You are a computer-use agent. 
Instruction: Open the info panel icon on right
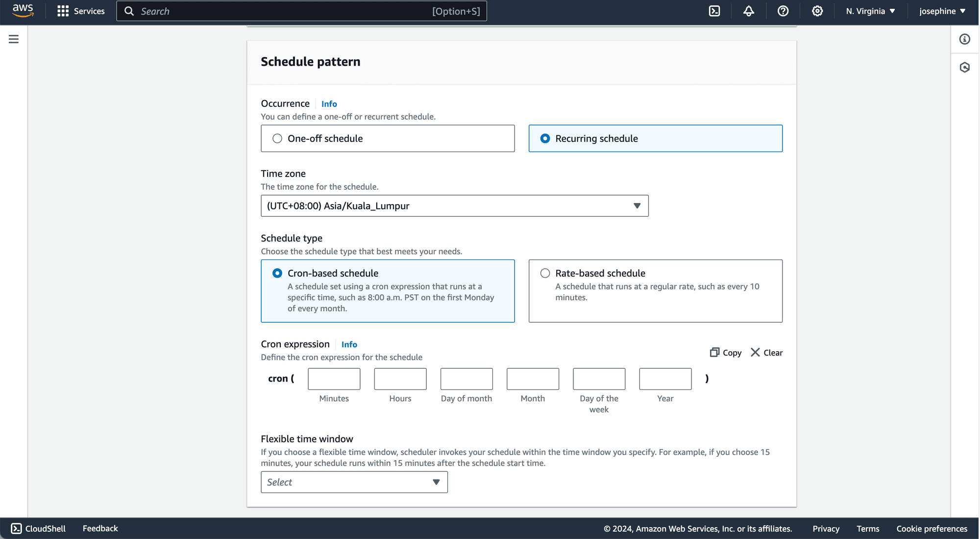(965, 39)
